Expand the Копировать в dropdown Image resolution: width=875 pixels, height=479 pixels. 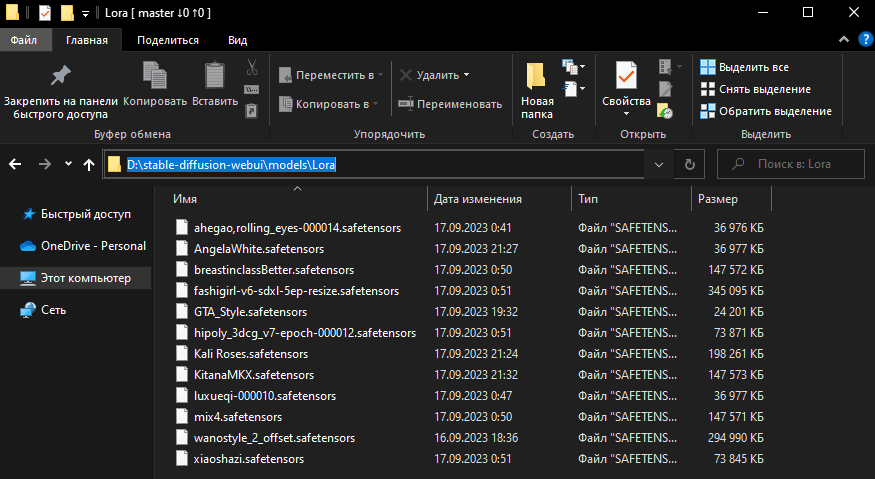coord(331,104)
